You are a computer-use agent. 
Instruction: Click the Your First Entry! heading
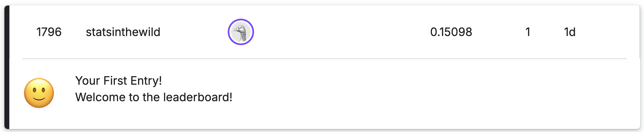coord(118,81)
